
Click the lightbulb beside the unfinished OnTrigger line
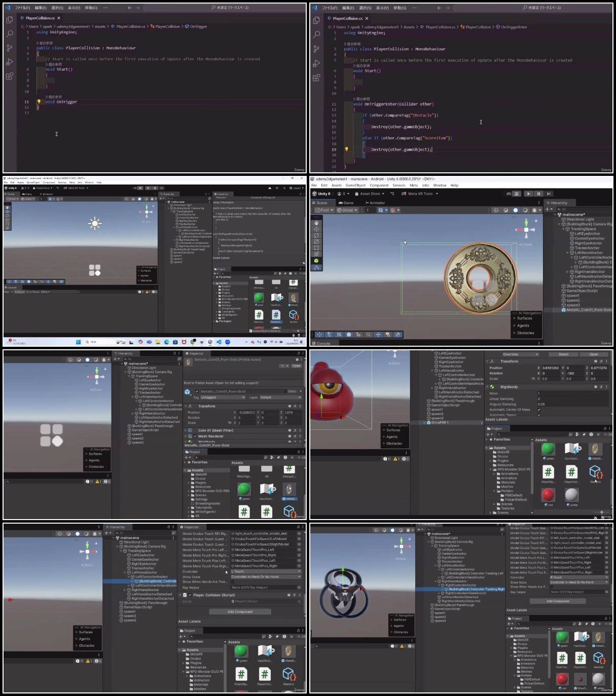(x=39, y=101)
